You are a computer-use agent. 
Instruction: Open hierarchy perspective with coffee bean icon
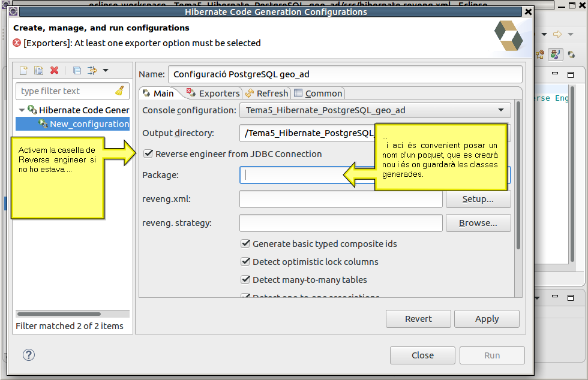(539, 55)
